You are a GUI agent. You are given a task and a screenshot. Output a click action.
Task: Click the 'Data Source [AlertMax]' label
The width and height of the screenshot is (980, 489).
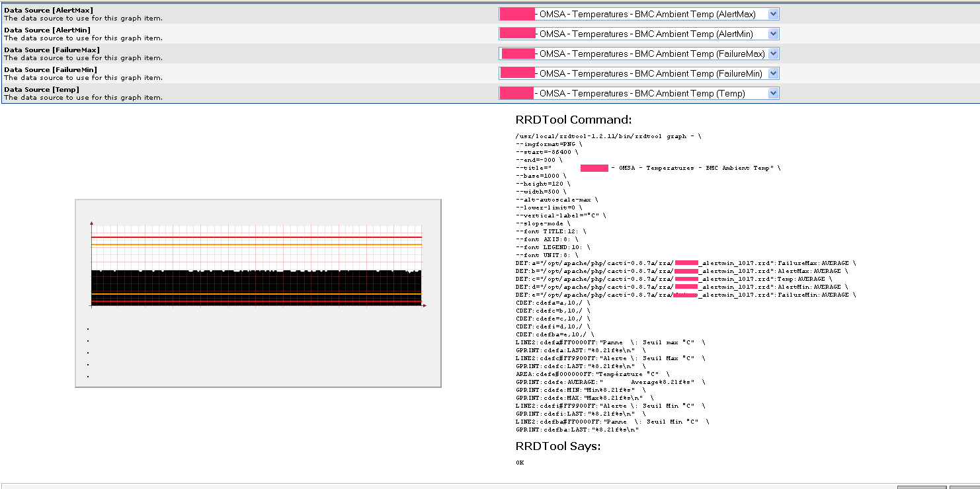point(48,10)
